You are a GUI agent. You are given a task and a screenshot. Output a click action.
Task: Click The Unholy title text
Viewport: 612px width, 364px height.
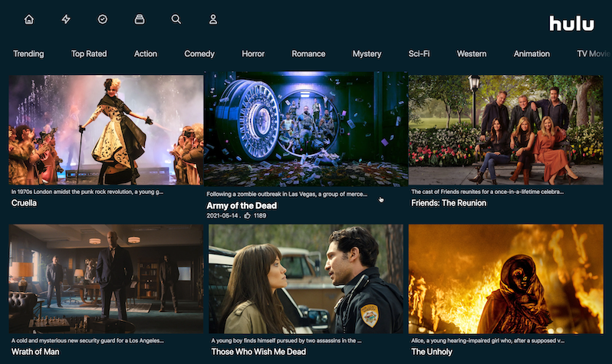[x=432, y=352]
